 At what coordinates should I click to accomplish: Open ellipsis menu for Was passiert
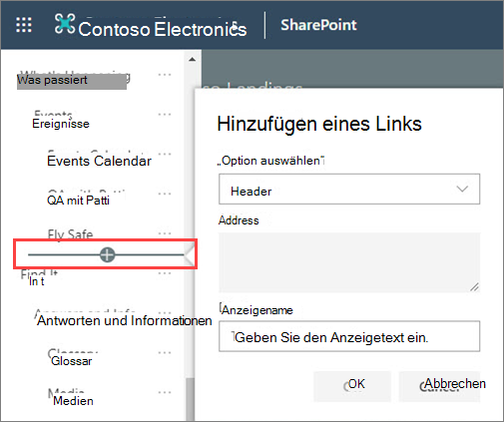165,75
